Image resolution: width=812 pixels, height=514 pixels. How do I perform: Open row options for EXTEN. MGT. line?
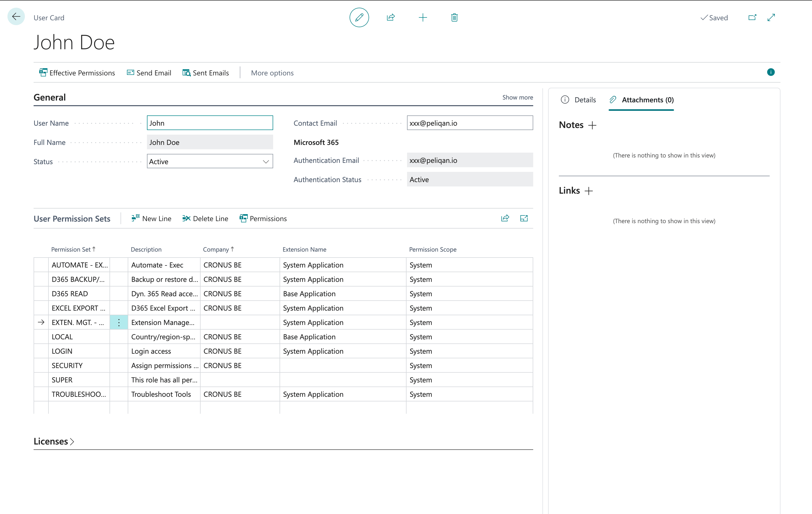click(119, 322)
